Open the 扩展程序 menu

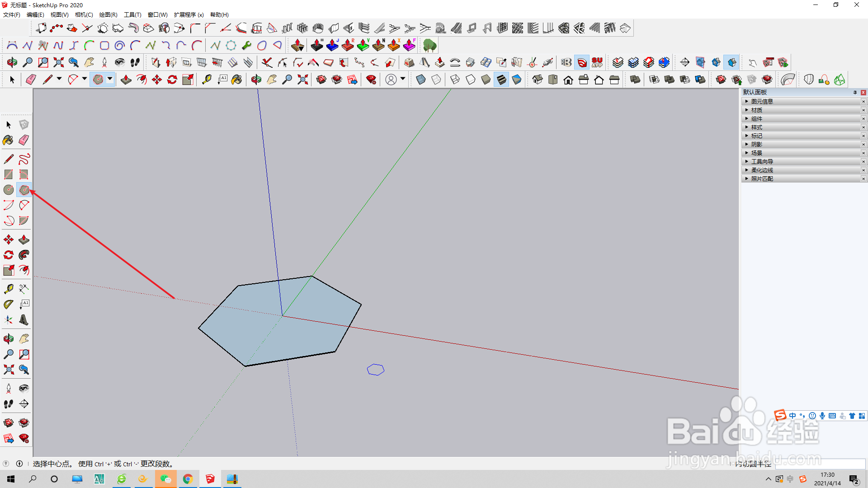[x=189, y=14]
